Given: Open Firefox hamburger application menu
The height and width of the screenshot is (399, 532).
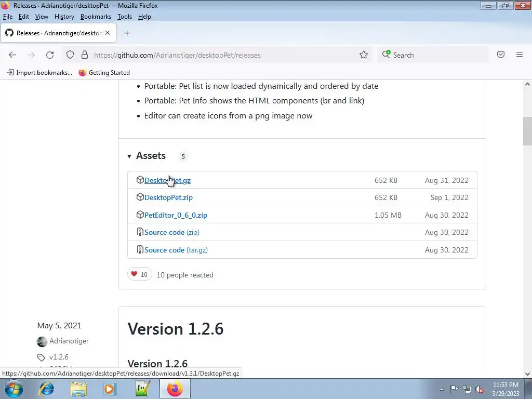Looking at the screenshot, I should point(520,55).
